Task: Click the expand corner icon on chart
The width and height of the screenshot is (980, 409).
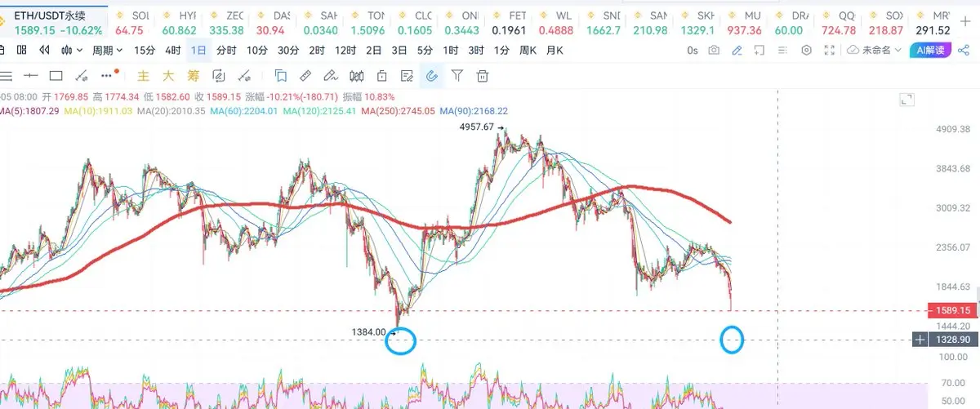Action: tap(906, 100)
